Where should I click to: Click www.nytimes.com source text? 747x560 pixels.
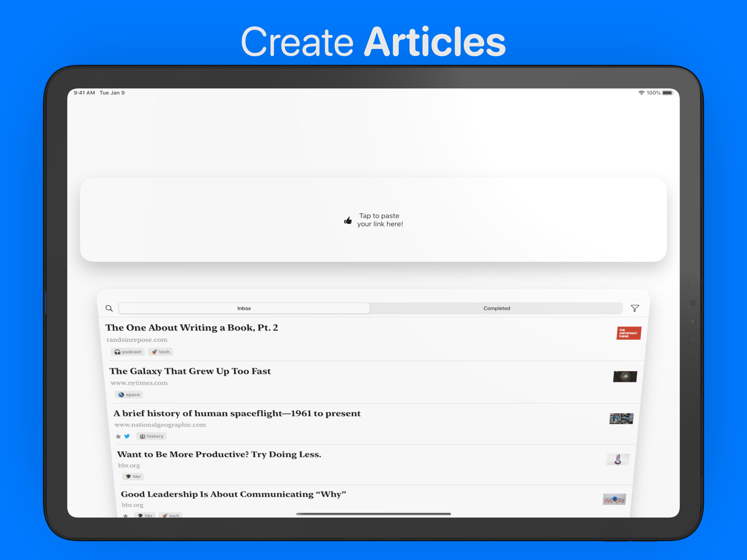pyautogui.click(x=139, y=383)
